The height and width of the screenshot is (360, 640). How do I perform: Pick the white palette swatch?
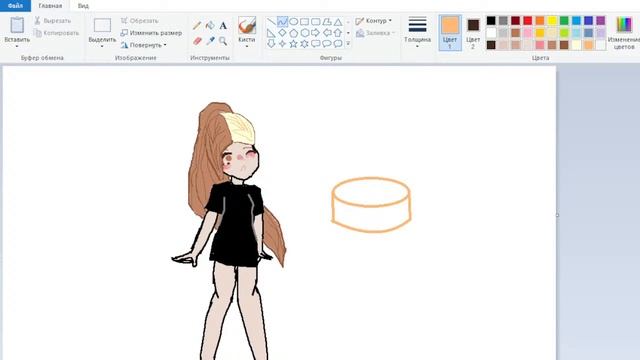pos(491,33)
